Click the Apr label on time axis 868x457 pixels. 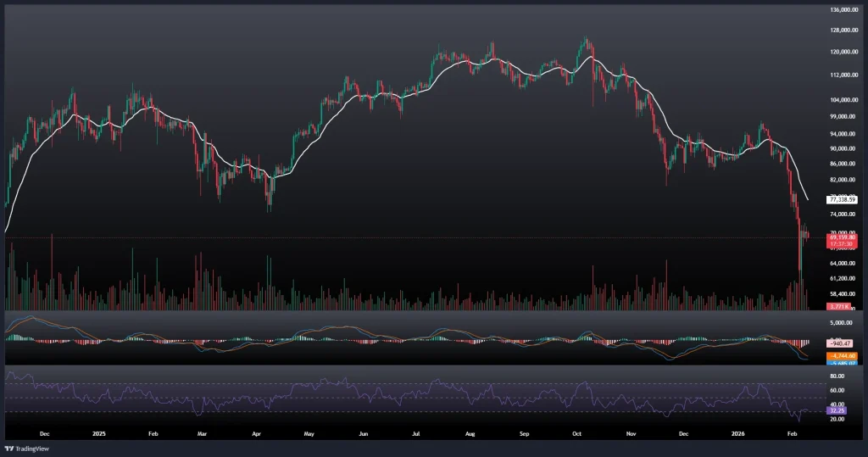pos(257,432)
